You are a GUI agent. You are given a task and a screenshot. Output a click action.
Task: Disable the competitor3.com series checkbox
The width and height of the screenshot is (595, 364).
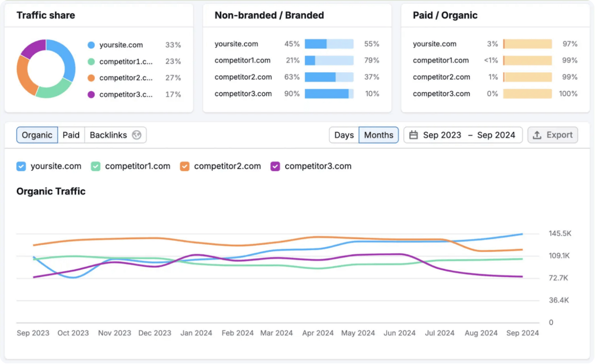(x=275, y=166)
